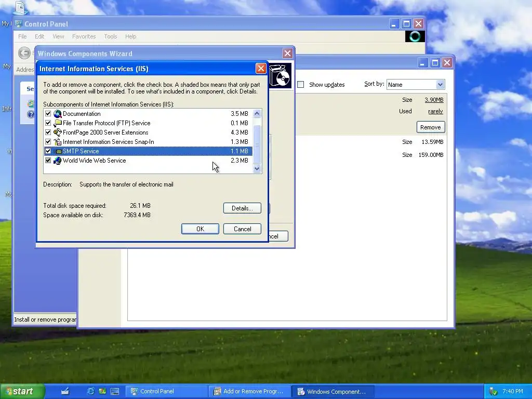Click the Control Panel Back arrow icon
The height and width of the screenshot is (399, 532).
click(x=24, y=53)
